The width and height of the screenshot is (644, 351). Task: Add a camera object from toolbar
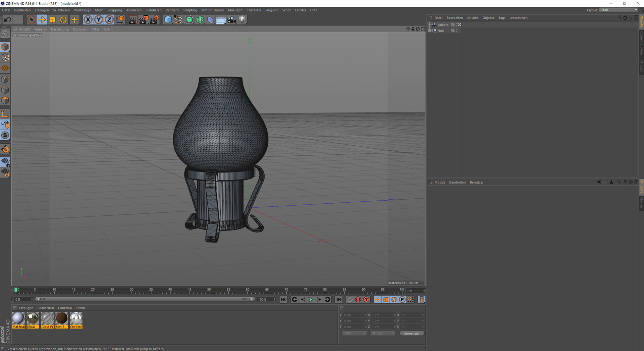click(x=232, y=20)
